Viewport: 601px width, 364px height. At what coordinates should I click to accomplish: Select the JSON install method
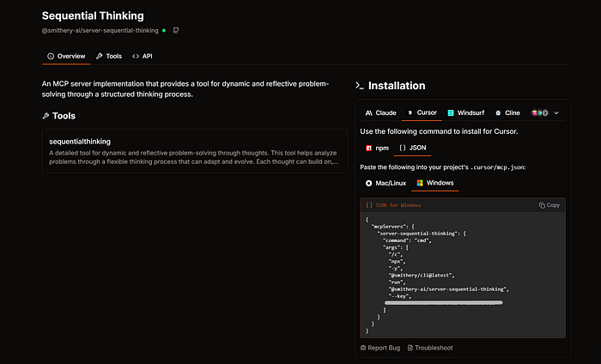coord(414,149)
